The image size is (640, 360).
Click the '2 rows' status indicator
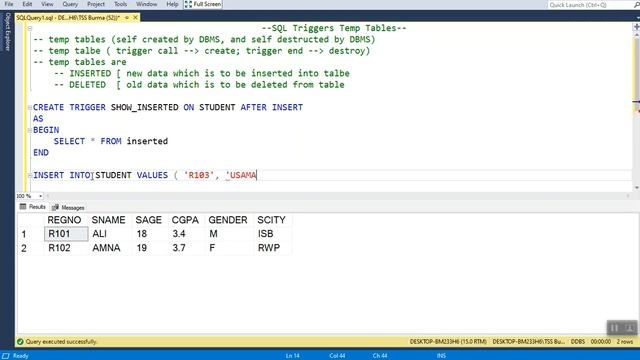tap(624, 342)
